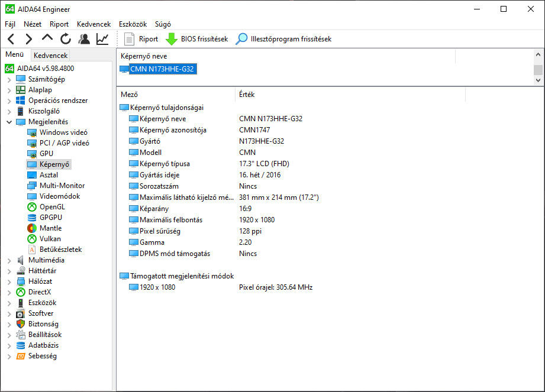Click the Riport toolbar button
This screenshot has width=545, height=392.
[142, 39]
